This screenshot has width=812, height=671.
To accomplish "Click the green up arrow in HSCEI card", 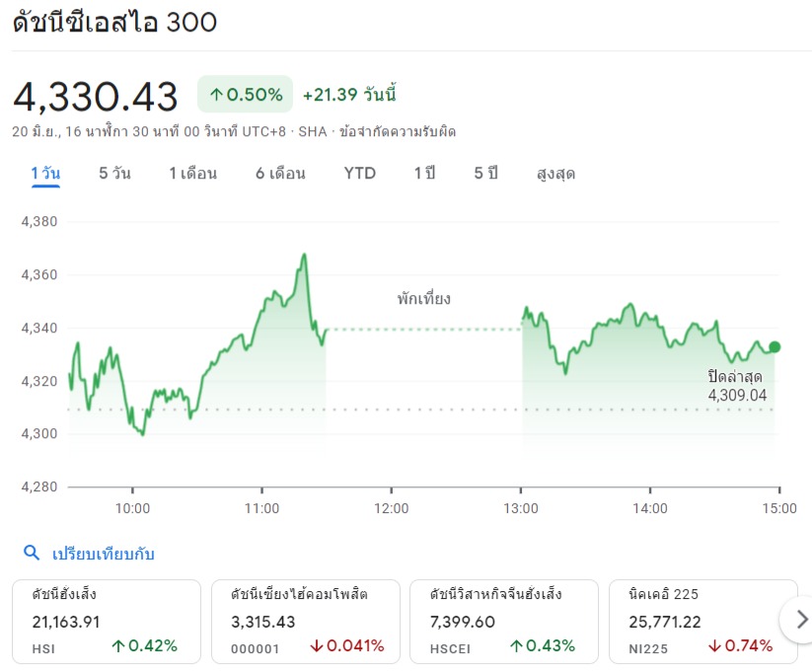I will [516, 646].
